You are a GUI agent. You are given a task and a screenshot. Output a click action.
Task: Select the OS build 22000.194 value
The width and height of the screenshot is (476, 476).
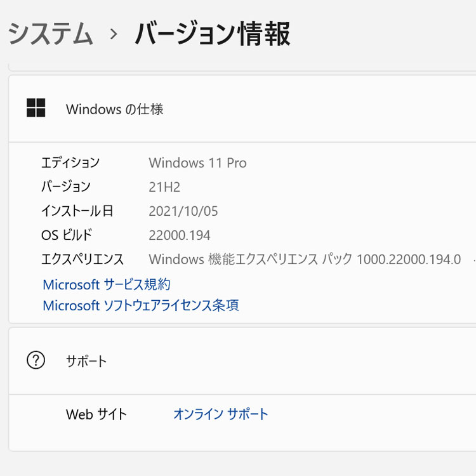(180, 235)
